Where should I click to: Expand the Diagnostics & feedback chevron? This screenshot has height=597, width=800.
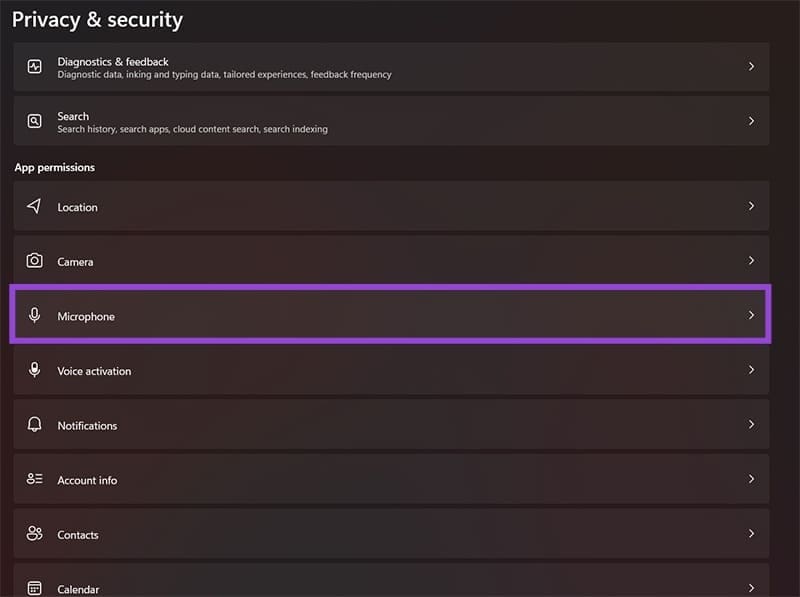[x=751, y=67]
